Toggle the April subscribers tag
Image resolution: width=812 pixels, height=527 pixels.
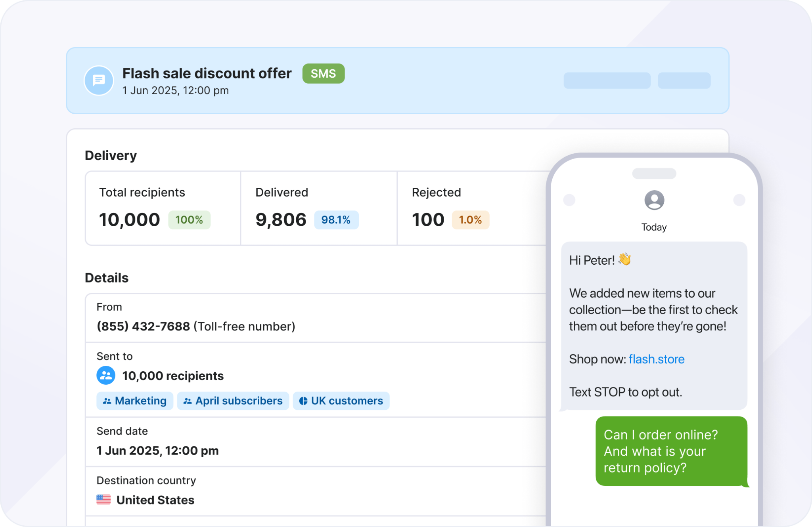point(233,401)
